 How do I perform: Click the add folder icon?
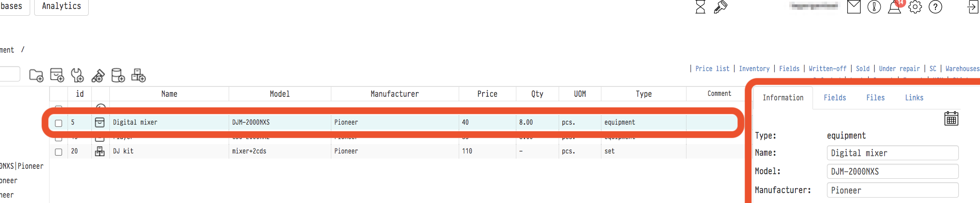pos(36,75)
